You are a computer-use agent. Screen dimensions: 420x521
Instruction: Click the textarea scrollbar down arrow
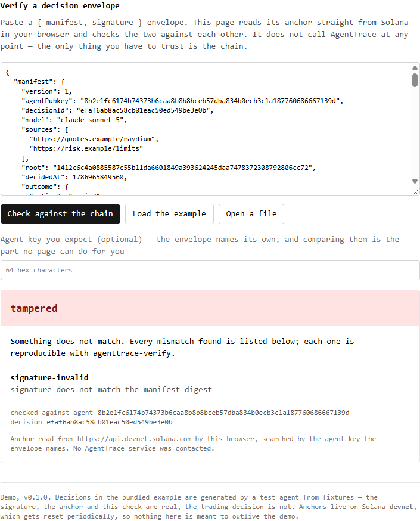(415, 181)
